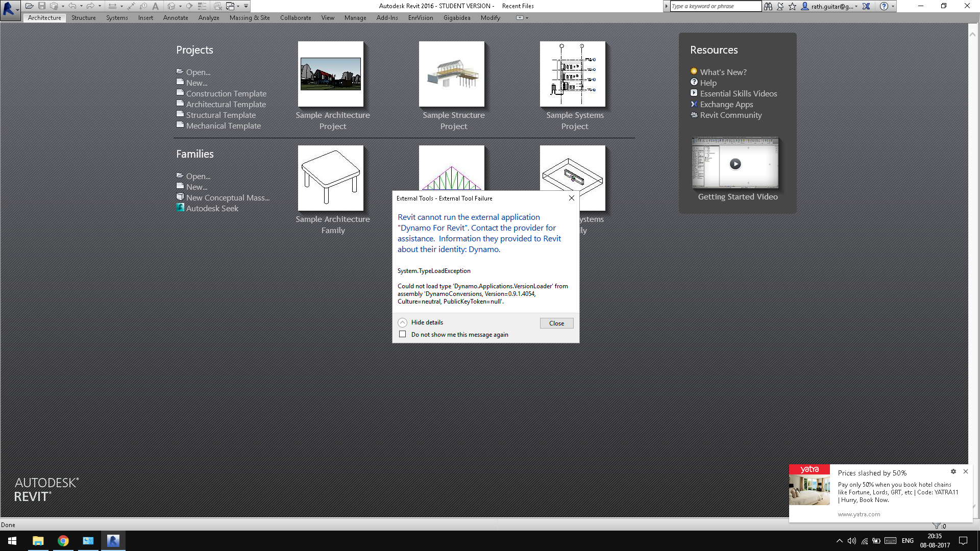Image resolution: width=980 pixels, height=551 pixels.
Task: Open the Add-Ins ribbon tab
Action: 387,18
